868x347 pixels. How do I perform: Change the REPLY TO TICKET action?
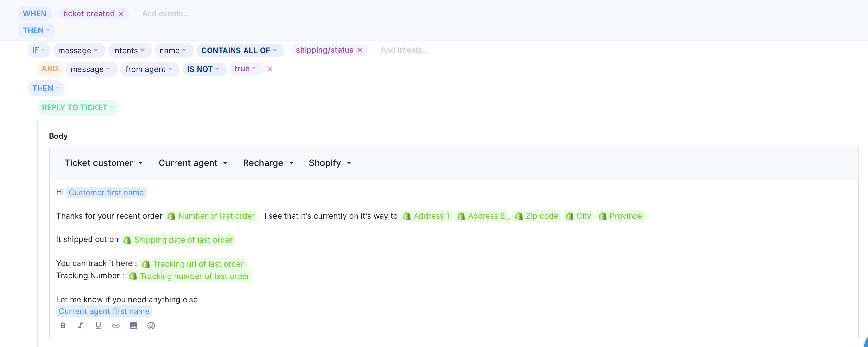coord(78,107)
